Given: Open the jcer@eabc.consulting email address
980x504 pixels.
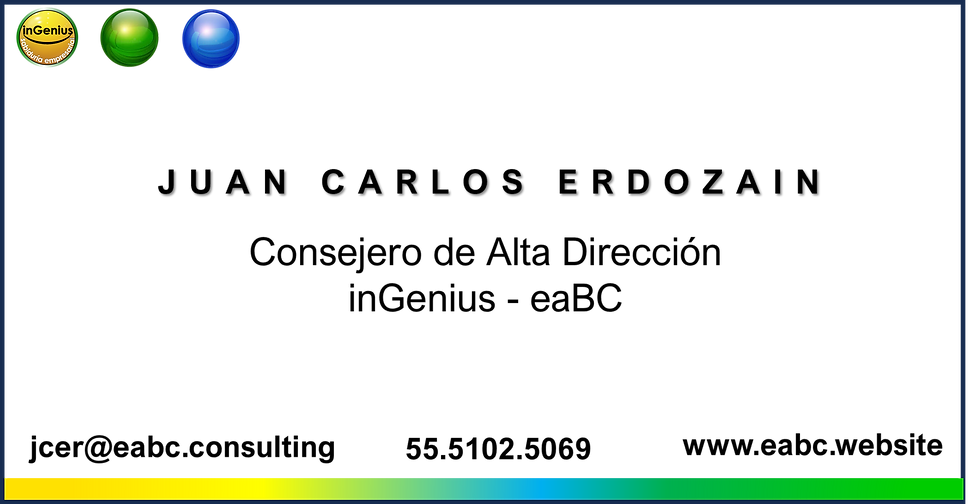Looking at the screenshot, I should coord(182,448).
